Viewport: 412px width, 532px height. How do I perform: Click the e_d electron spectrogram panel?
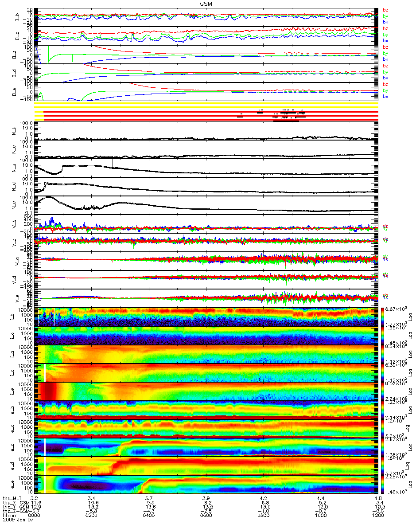tap(207, 465)
